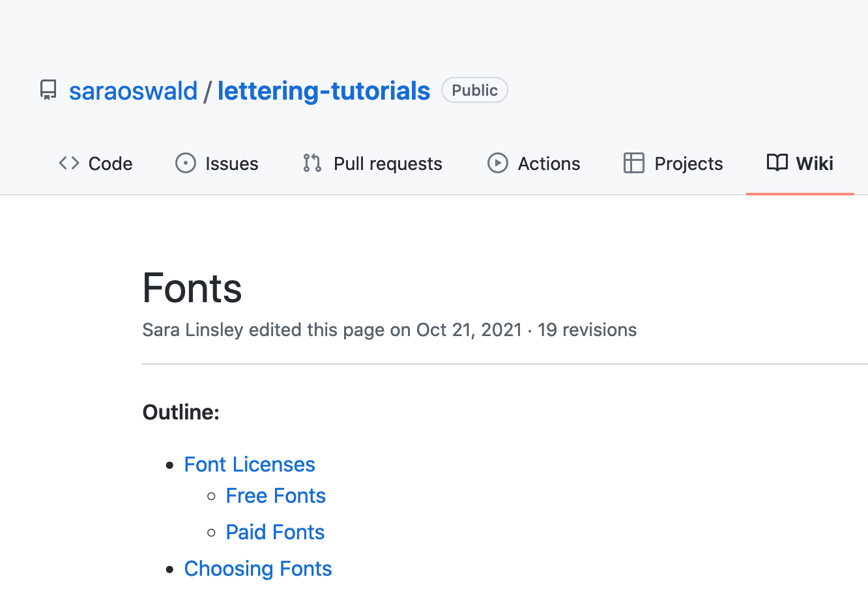Navigate to the Choosing Fonts section
The height and width of the screenshot is (594, 868).
(258, 569)
